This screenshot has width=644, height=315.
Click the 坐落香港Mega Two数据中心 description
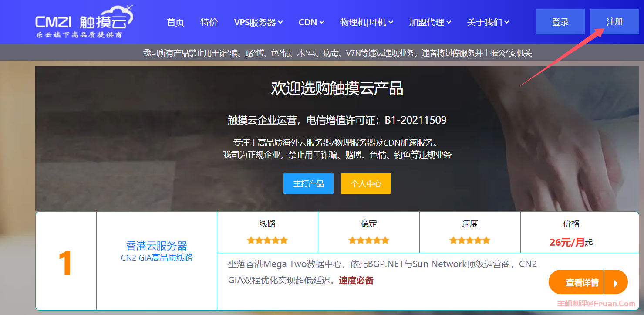click(382, 272)
